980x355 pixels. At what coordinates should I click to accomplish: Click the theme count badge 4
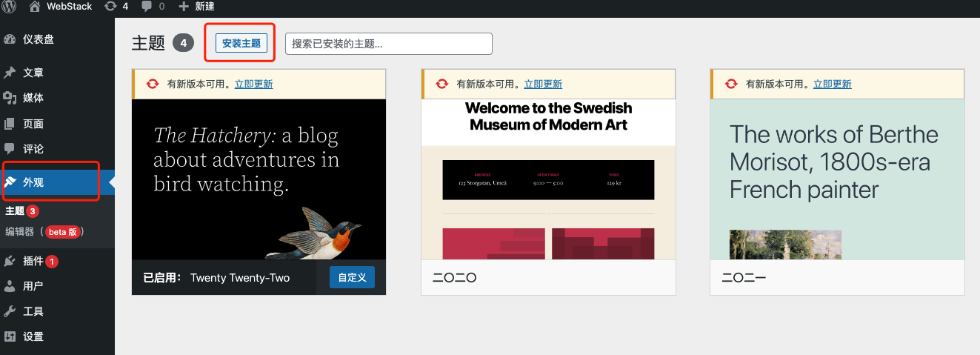point(184,43)
